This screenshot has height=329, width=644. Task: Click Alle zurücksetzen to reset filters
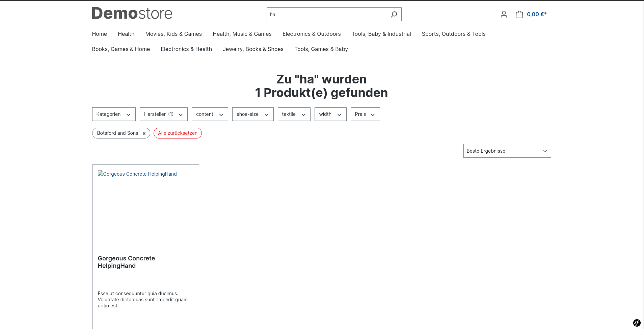178,133
